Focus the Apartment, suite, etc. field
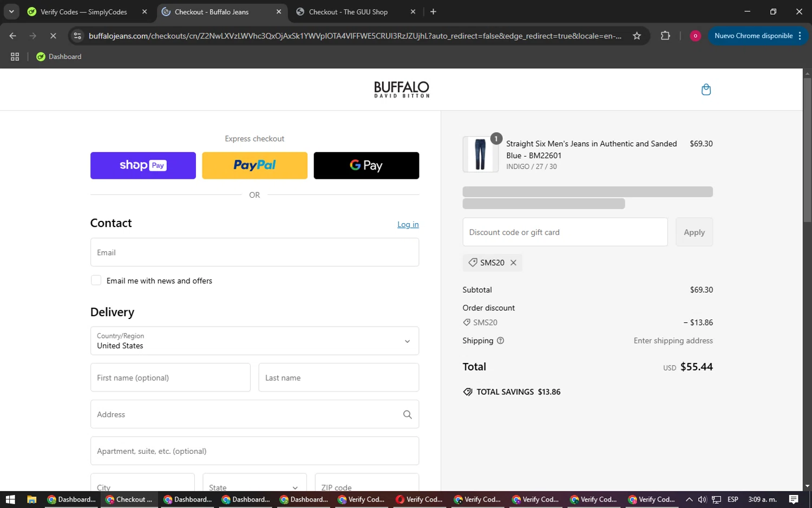This screenshot has width=812, height=508. pyautogui.click(x=254, y=451)
